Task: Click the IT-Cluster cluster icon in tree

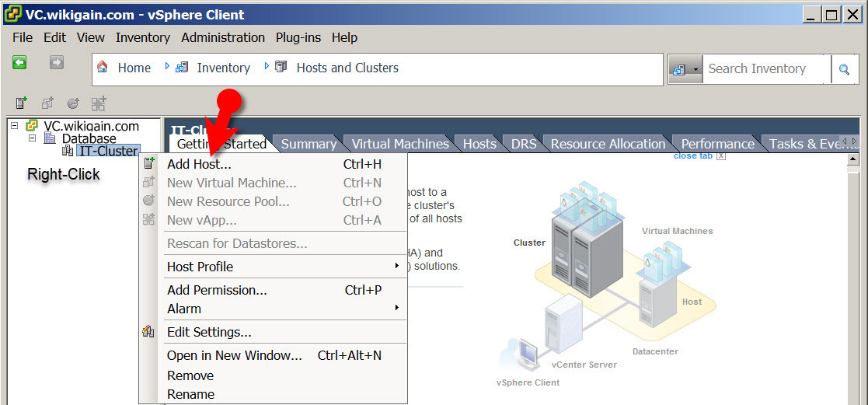Action: pos(68,150)
